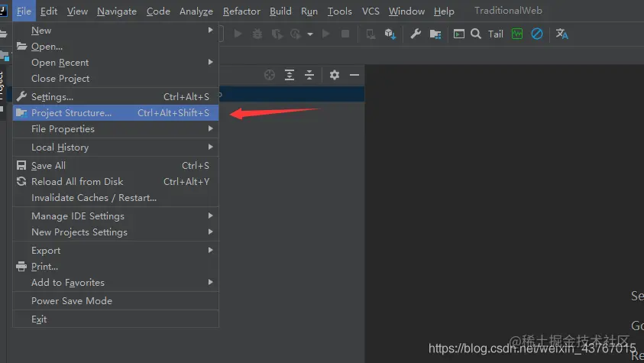Image resolution: width=644 pixels, height=363 pixels.
Task: Open Project panel gear options
Action: [x=335, y=75]
